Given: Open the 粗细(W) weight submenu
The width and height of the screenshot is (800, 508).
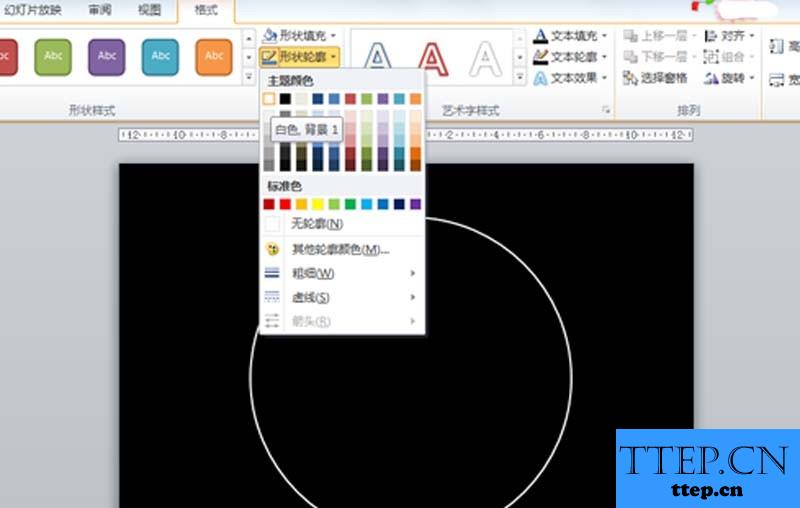Looking at the screenshot, I should 342,273.
